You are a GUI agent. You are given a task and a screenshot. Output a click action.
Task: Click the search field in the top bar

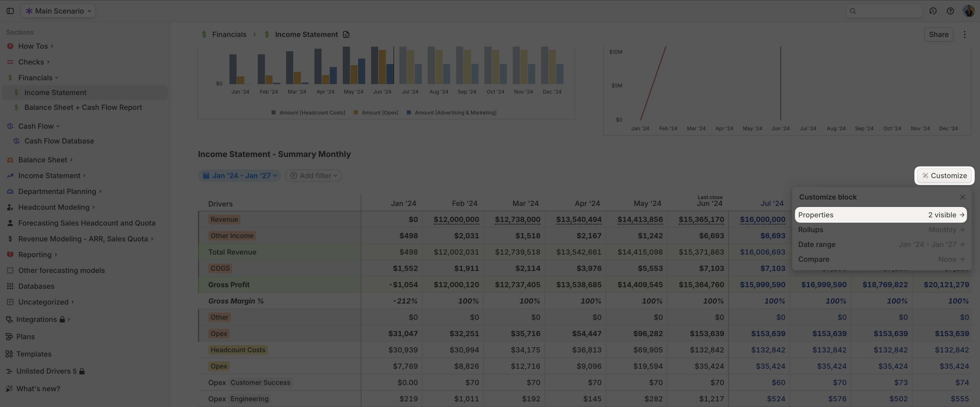point(884,11)
